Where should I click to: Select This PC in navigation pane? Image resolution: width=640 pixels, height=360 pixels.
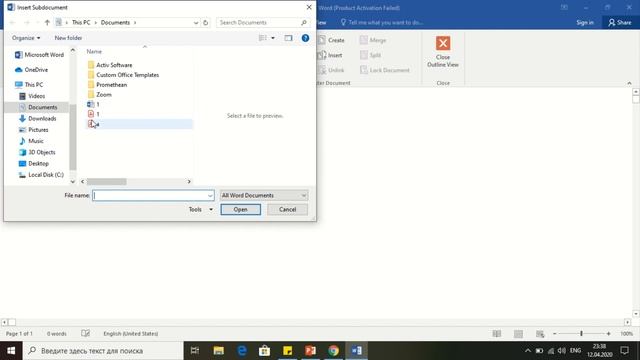tap(29, 84)
